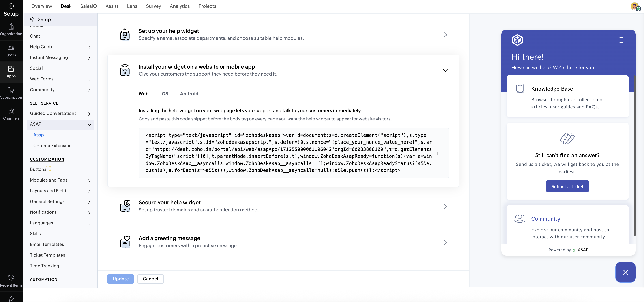Expand the Help Center sidebar item
The width and height of the screenshot is (644, 302).
pyautogui.click(x=89, y=47)
